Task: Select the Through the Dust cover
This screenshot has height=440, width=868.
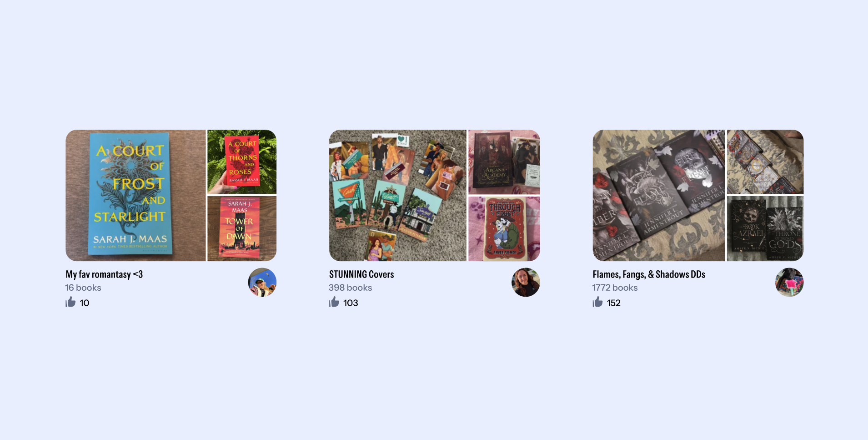Action: click(504, 229)
